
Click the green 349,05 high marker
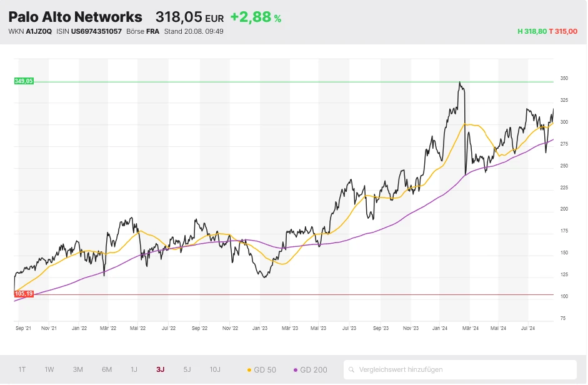coord(24,81)
